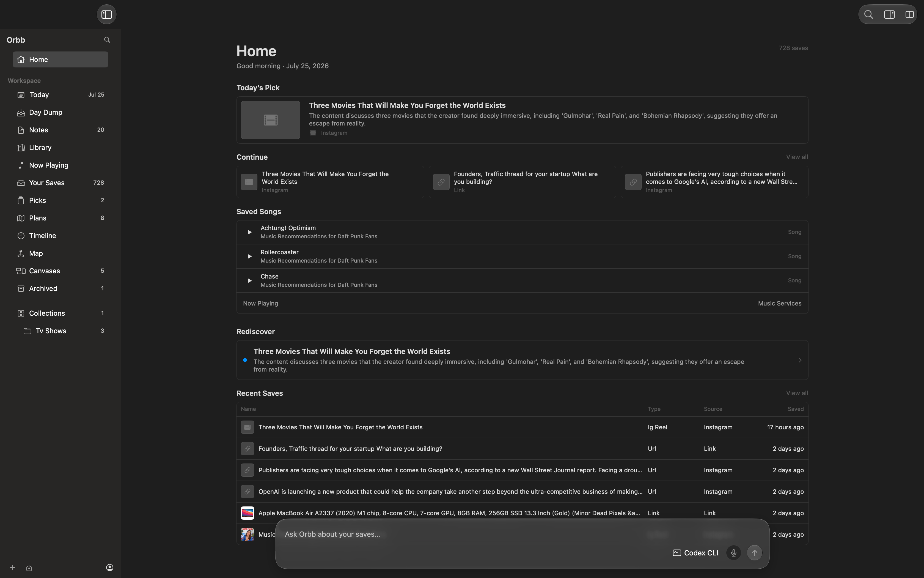Play the song Achtung! Optimism
This screenshot has width=924, height=578.
point(249,232)
